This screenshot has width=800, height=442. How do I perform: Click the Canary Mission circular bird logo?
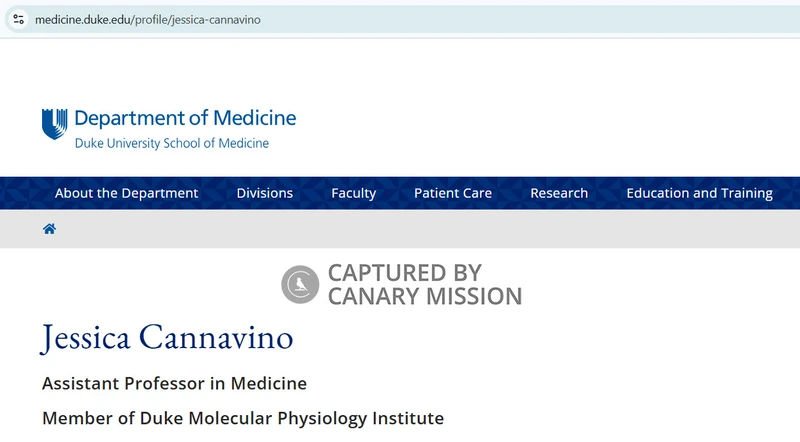point(299,285)
